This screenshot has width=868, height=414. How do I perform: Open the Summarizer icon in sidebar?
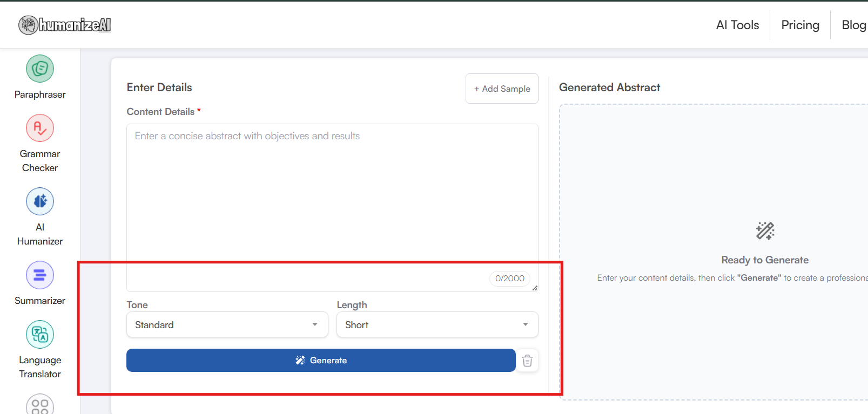(40, 275)
